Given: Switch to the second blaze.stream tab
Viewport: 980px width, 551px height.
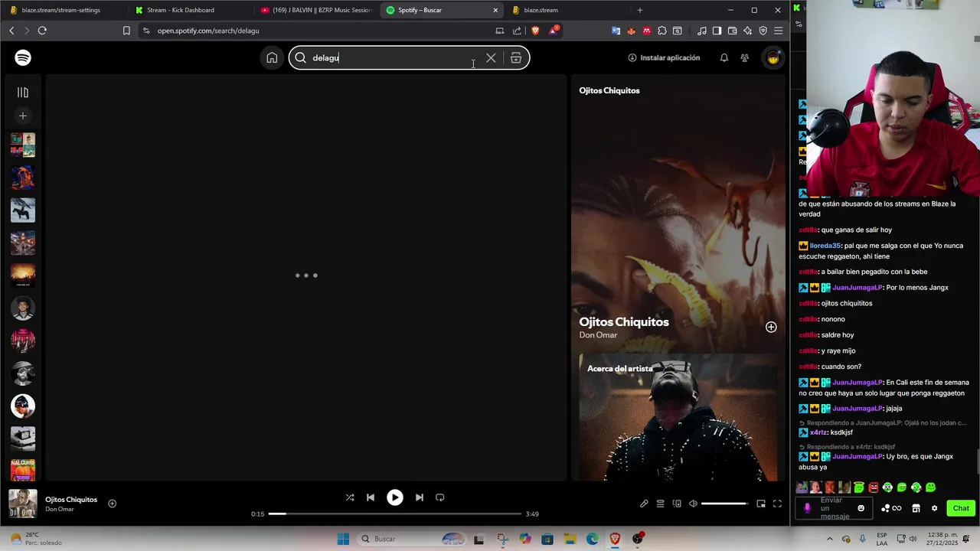Looking at the screenshot, I should click(541, 10).
